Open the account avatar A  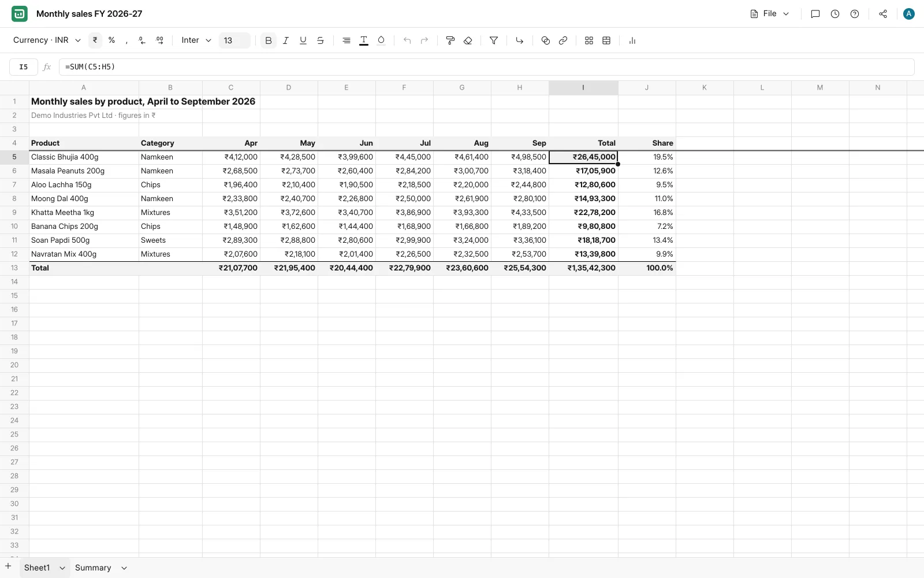pyautogui.click(x=909, y=14)
